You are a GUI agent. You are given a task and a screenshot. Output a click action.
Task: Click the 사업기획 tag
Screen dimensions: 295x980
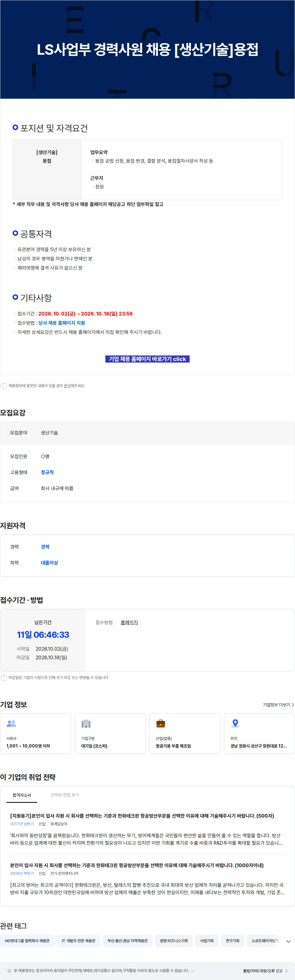point(207,941)
